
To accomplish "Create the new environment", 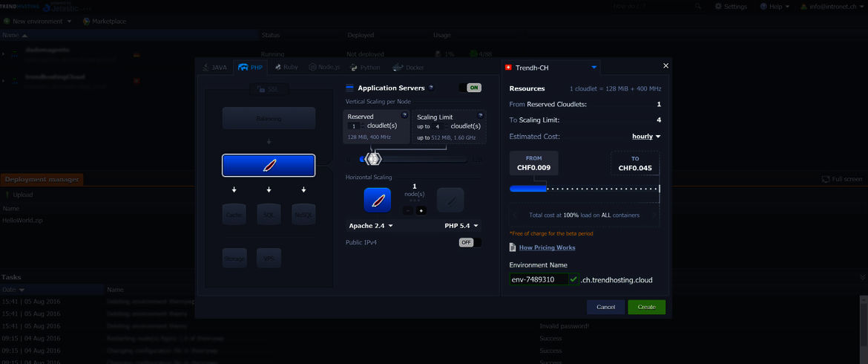I will tap(647, 307).
